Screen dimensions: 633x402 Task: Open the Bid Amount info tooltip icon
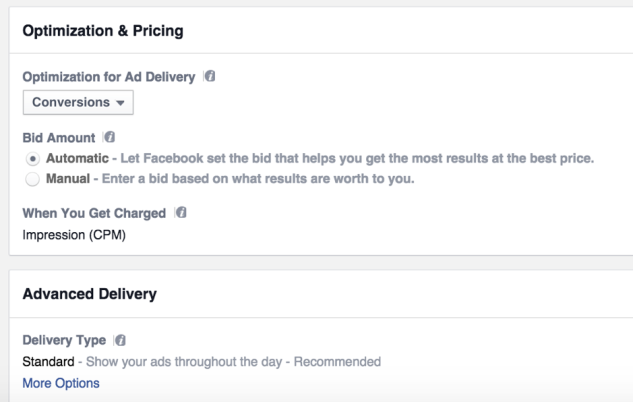pos(109,137)
